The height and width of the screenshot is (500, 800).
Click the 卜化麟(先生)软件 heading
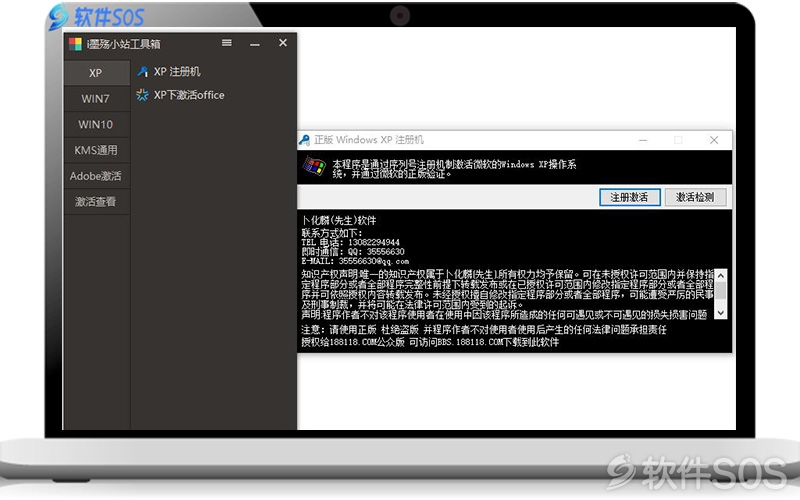(339, 220)
